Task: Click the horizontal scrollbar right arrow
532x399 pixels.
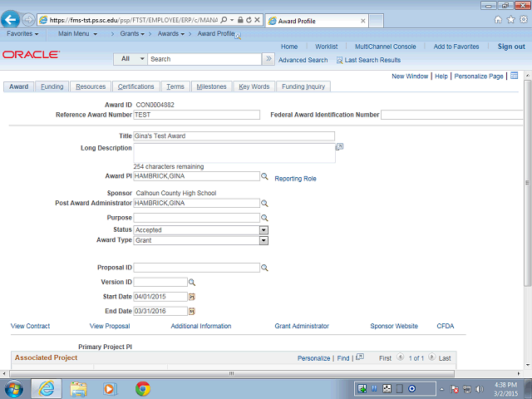Action: click(519, 373)
